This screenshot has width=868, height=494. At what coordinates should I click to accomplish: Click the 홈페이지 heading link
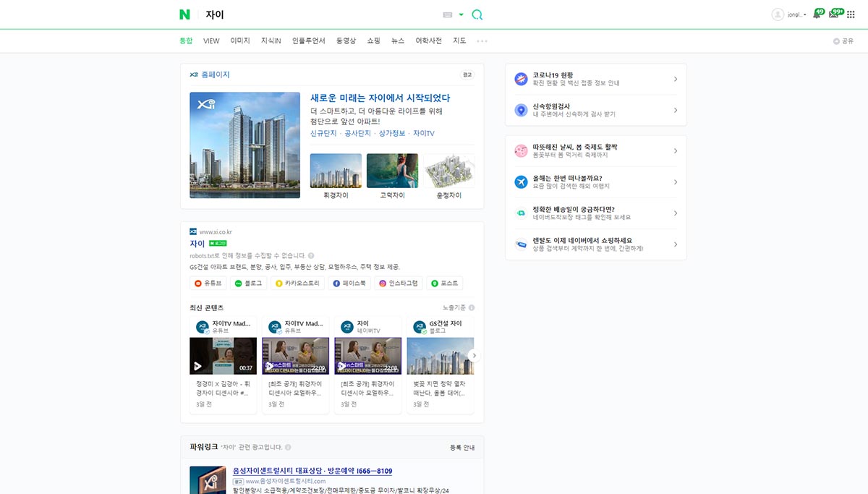216,74
